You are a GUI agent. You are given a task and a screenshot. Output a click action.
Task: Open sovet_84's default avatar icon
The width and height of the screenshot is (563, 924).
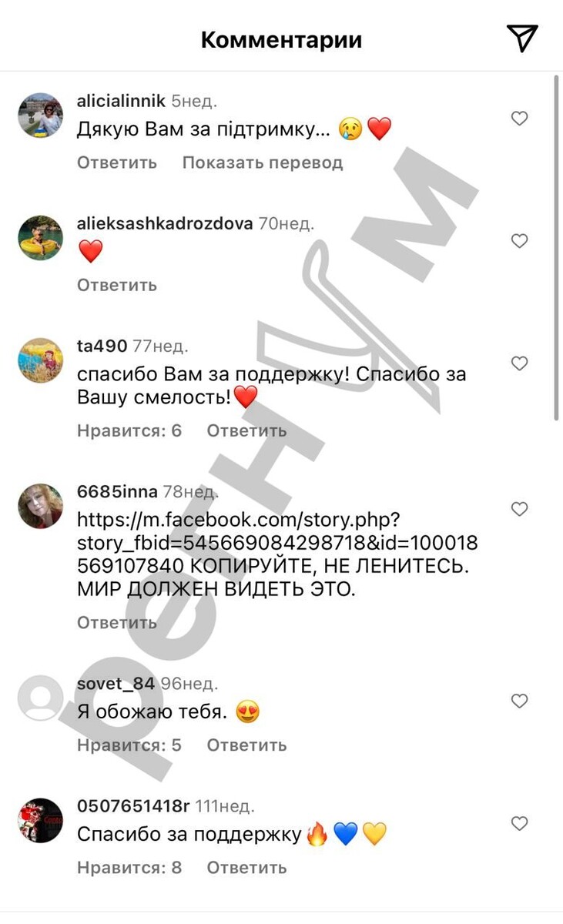(40, 698)
